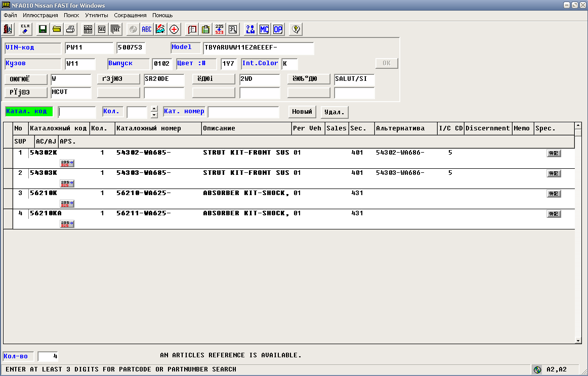Click catalog number 54303-WA685-
Image resolution: width=588 pixels, height=376 pixels.
(x=144, y=173)
